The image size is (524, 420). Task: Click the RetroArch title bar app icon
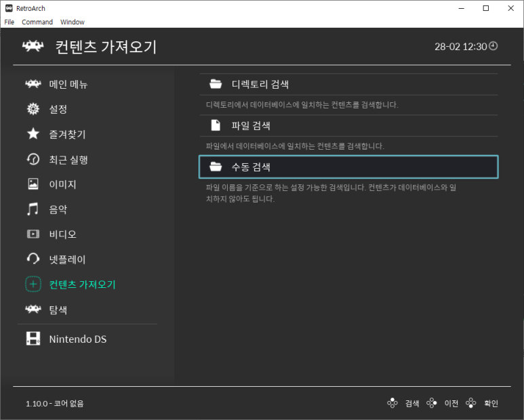coord(9,8)
